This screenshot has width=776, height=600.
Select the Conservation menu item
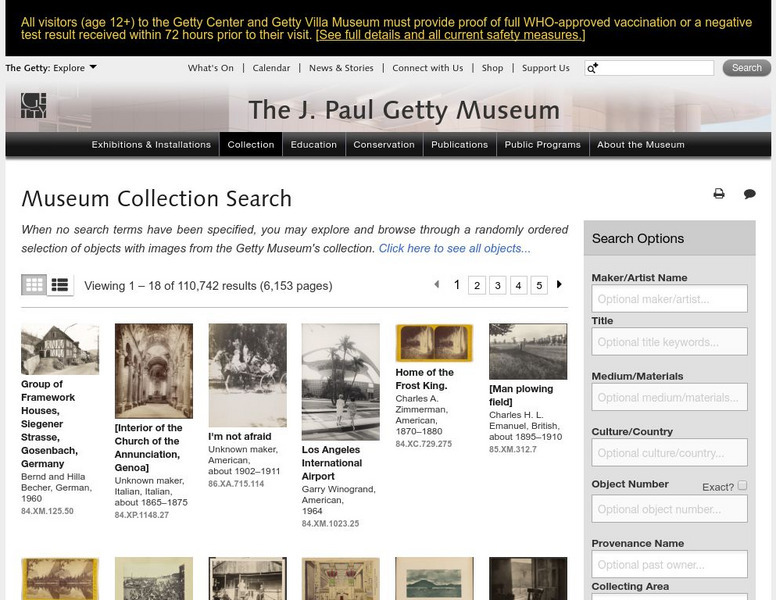[384, 145]
